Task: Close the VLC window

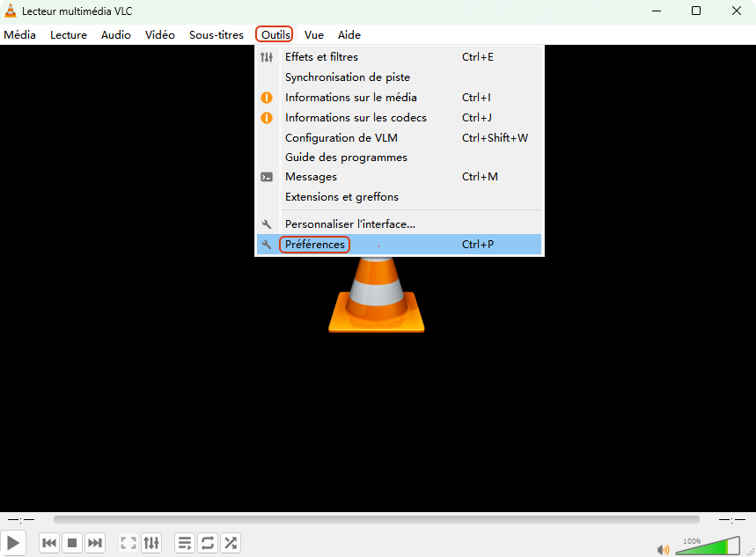Action: click(737, 11)
